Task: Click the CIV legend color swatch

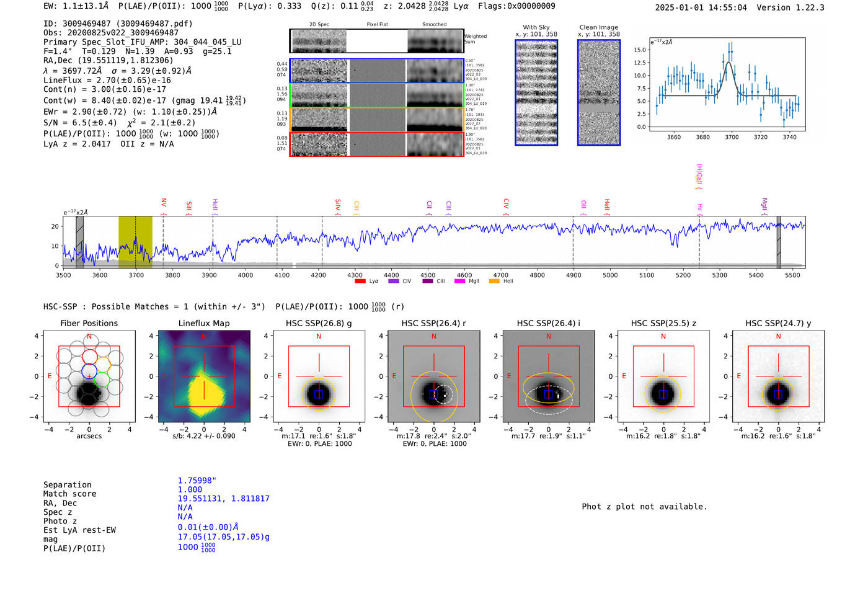Action: click(x=393, y=282)
